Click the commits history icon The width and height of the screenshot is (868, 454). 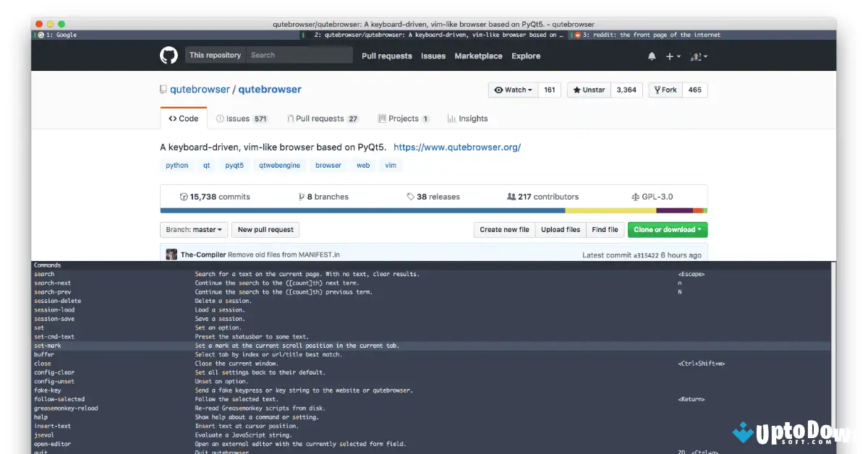[184, 197]
